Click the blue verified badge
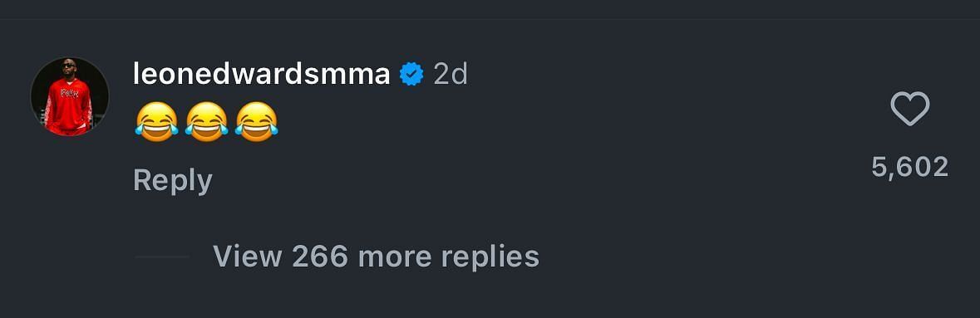The height and width of the screenshot is (318, 980). tap(412, 75)
